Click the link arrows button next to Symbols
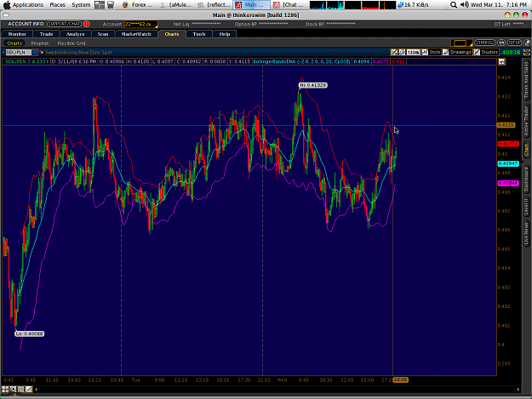The image size is (532, 399). [x=501, y=43]
